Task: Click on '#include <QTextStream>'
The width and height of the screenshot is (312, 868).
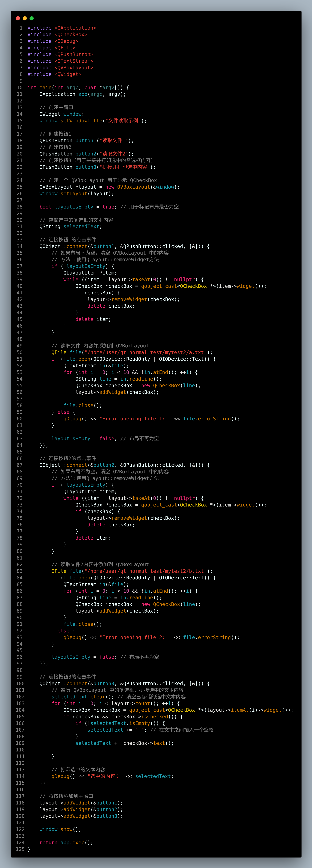Action: click(x=61, y=61)
